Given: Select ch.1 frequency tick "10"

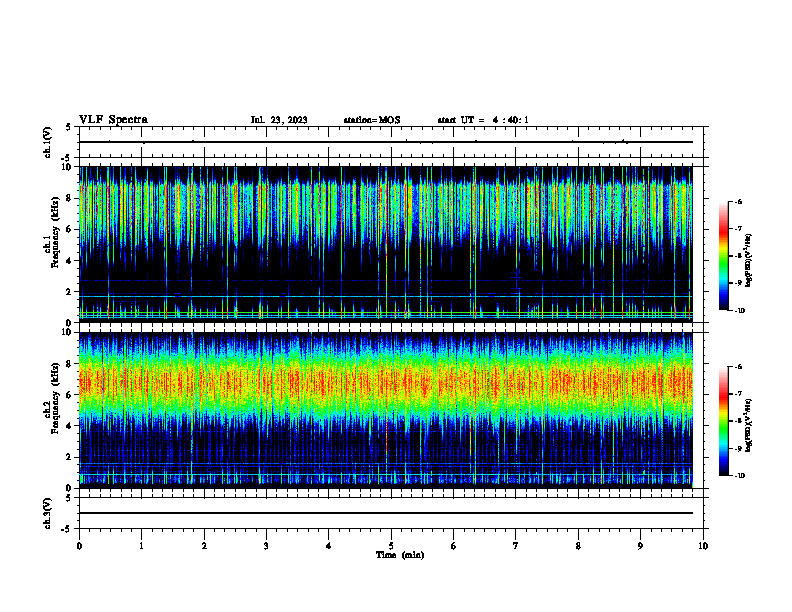Looking at the screenshot, I should coord(69,167).
